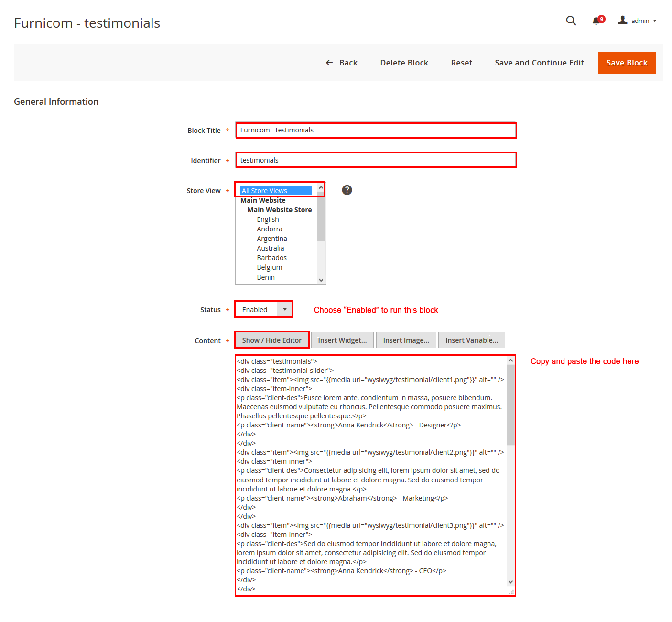This screenshot has width=672, height=622.
Task: Click the Block Title field label
Action: coord(204,131)
